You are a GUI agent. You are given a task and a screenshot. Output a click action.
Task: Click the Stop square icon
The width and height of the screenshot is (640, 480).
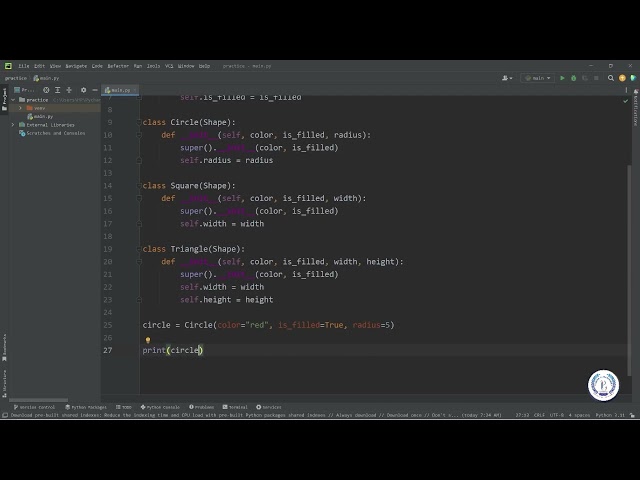click(x=596, y=78)
